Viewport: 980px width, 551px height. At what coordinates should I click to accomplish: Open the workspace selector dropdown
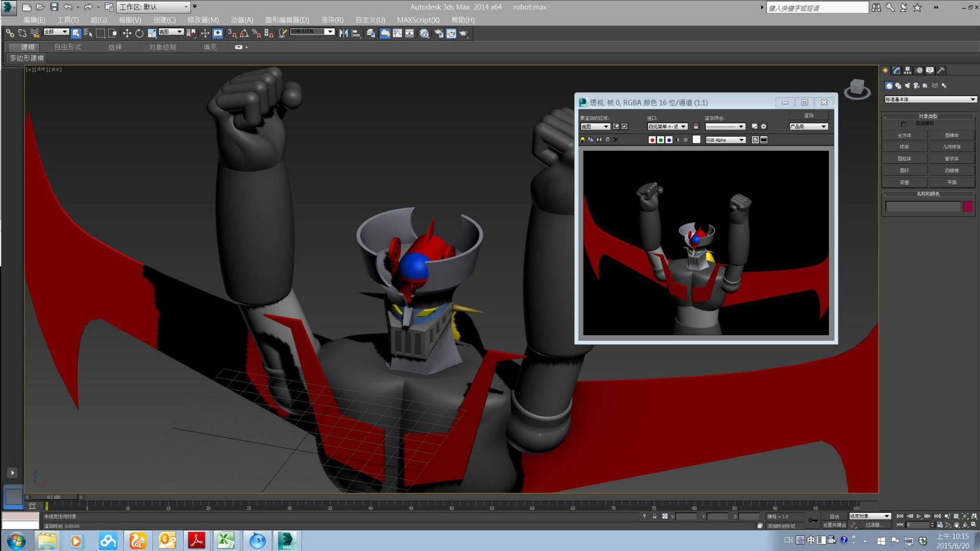click(x=154, y=7)
